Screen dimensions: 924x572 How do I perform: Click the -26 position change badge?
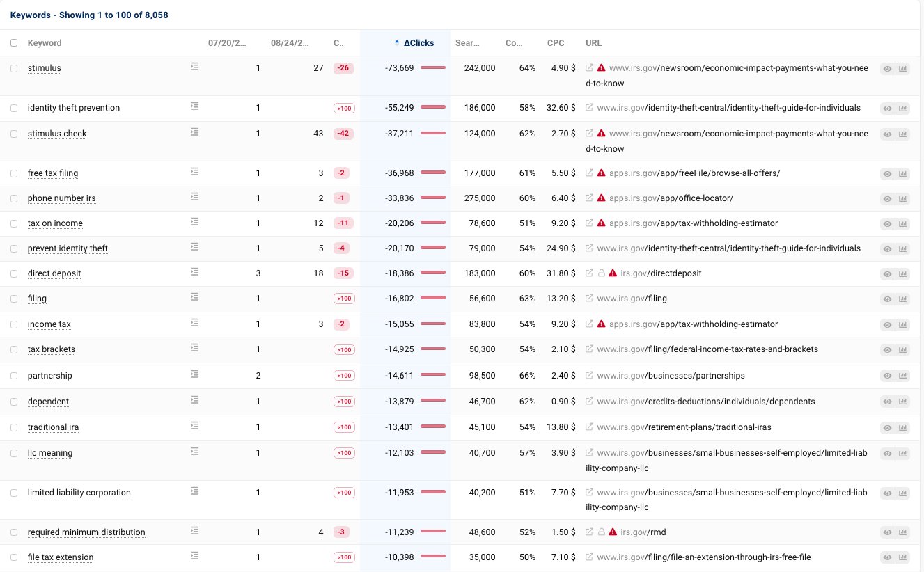(342, 68)
